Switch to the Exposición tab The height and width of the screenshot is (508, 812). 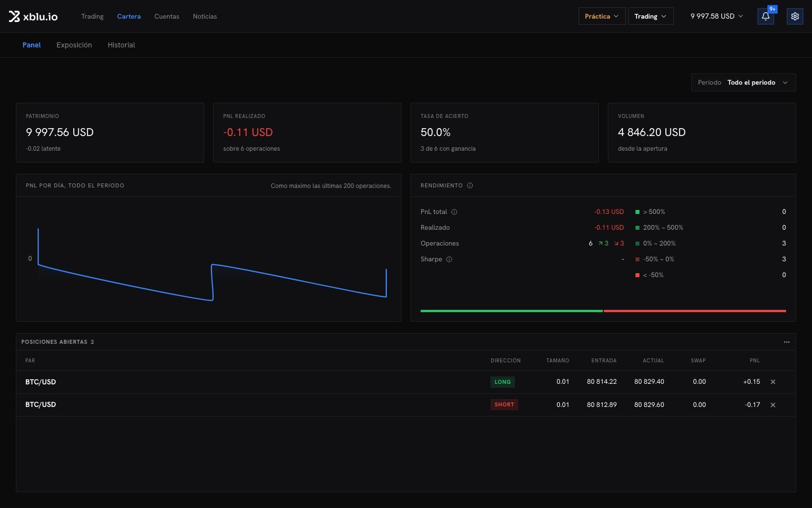(74, 45)
